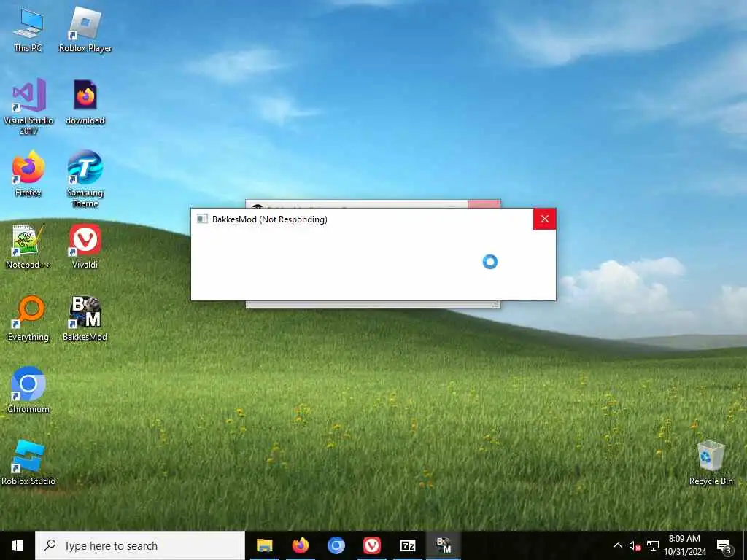This screenshot has width=747, height=560.
Task: Select the Roblox Studio desktop shortcut
Action: coord(28,462)
